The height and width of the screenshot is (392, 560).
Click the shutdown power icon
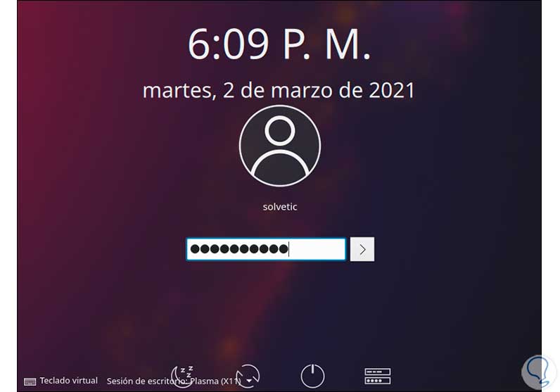tap(312, 376)
